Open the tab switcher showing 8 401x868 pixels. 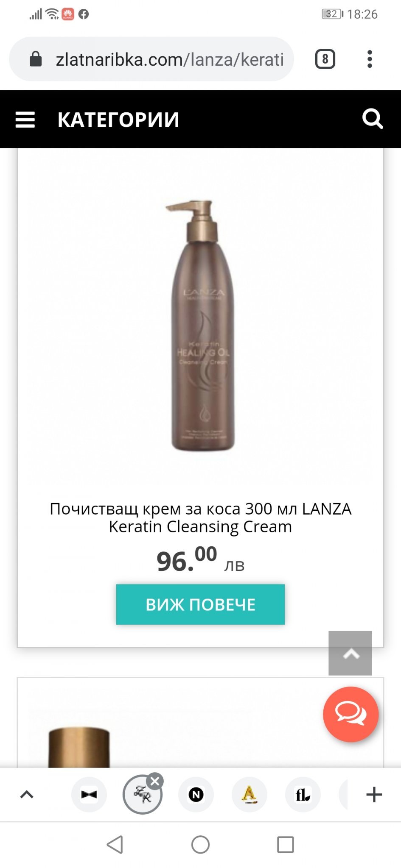[x=325, y=59]
